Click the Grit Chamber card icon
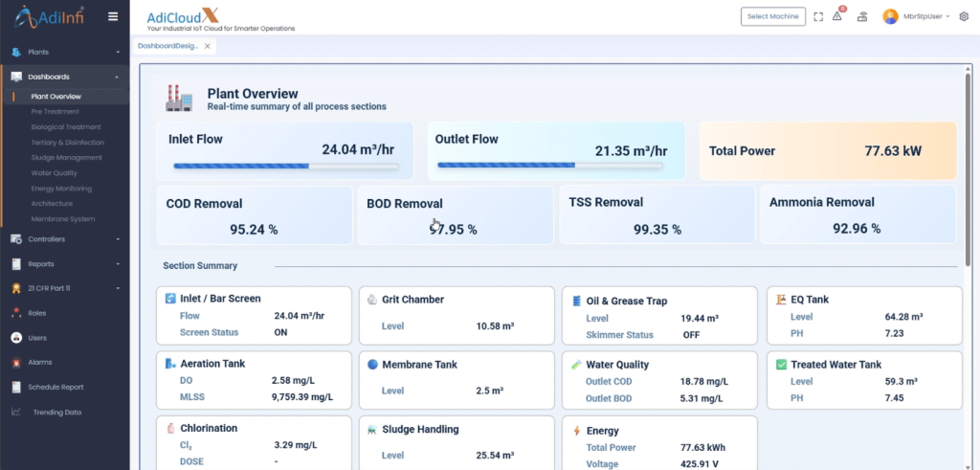The height and width of the screenshot is (470, 980). [x=372, y=300]
